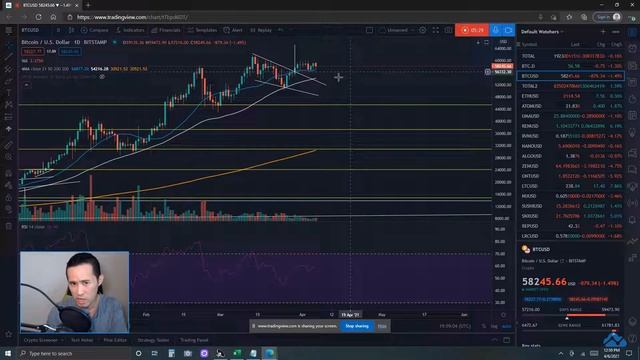Add symbol to watchlist with plus icon

(603, 31)
